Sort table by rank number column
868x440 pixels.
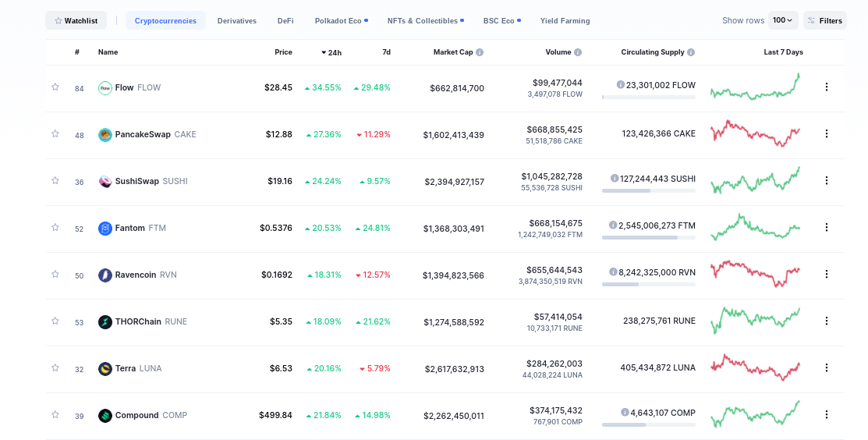pos(77,52)
